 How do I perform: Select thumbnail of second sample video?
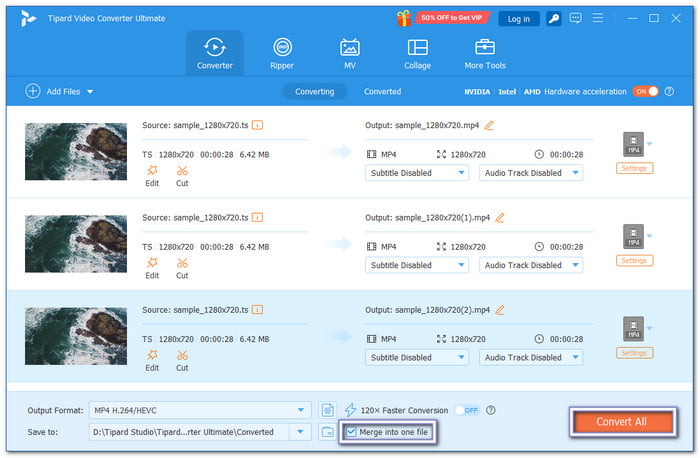click(76, 244)
